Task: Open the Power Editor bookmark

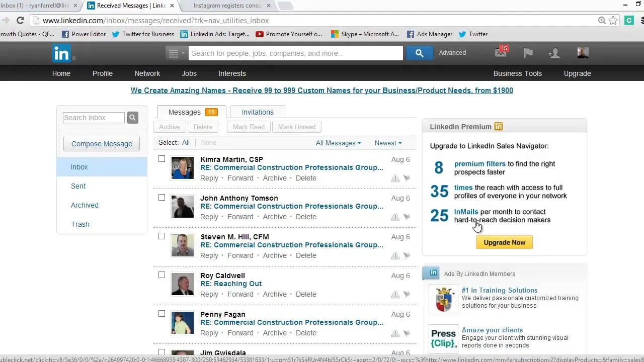Action: click(x=84, y=34)
